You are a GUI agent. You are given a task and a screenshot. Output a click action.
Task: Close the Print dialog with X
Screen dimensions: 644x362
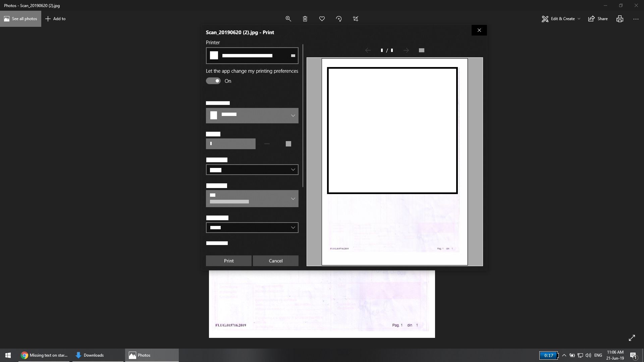click(479, 30)
